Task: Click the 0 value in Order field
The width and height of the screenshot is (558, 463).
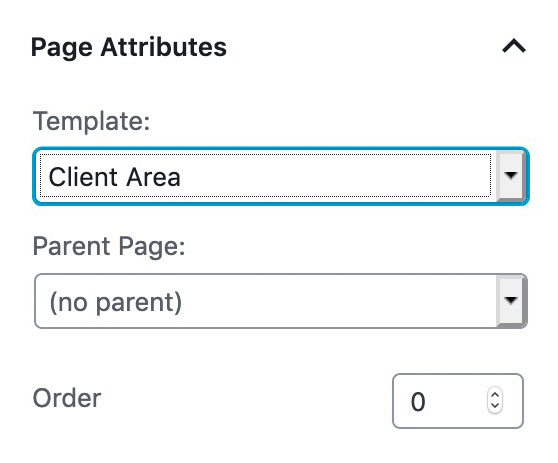Action: tap(418, 402)
